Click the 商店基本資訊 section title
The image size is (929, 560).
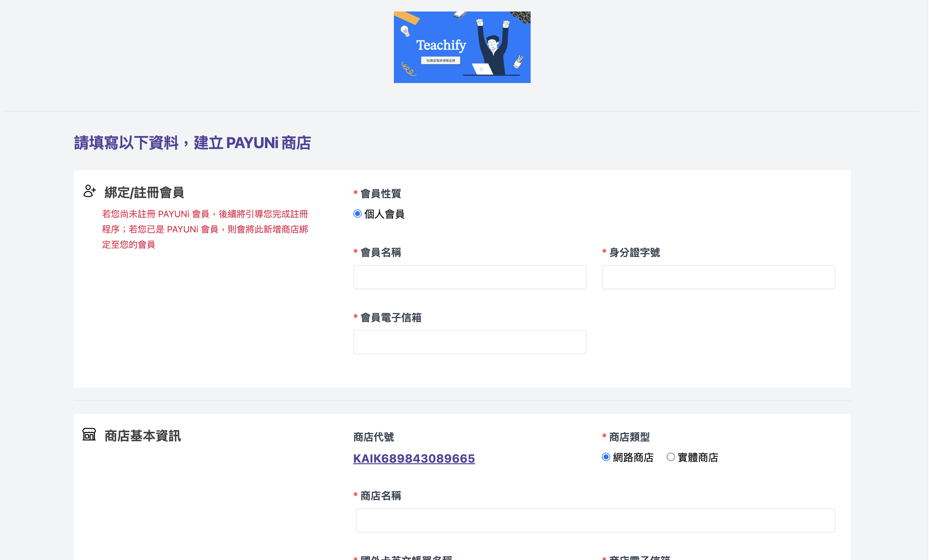[142, 436]
